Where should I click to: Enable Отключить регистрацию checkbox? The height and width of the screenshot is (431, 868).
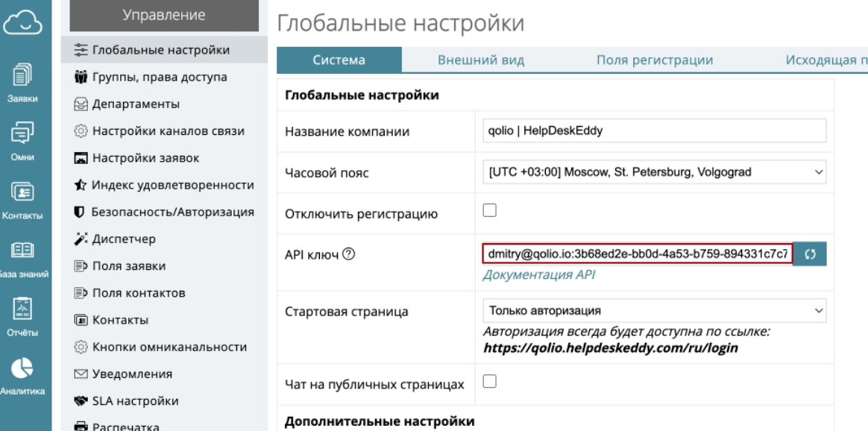[x=490, y=211]
